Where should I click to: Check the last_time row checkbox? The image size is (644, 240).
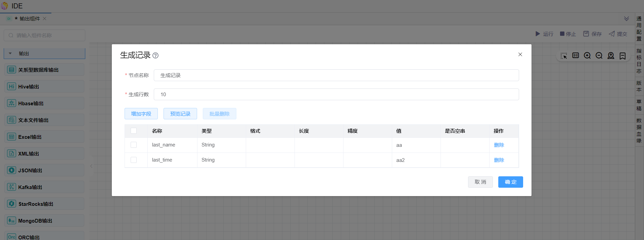pos(134,160)
